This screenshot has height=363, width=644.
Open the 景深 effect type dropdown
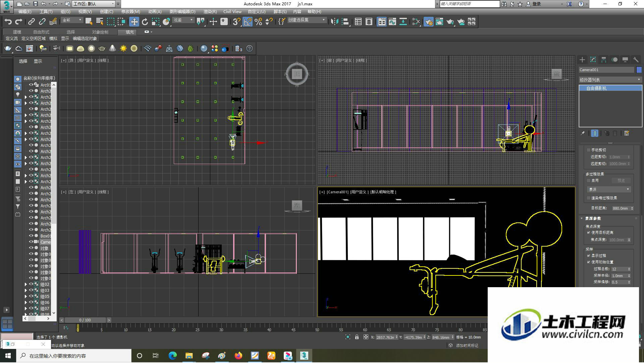pos(609,190)
